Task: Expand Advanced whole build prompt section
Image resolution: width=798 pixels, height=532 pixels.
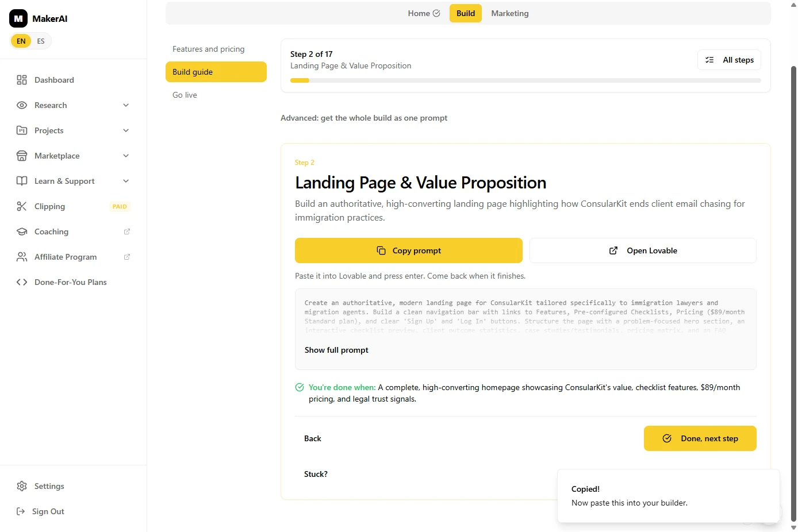Action: (364, 118)
